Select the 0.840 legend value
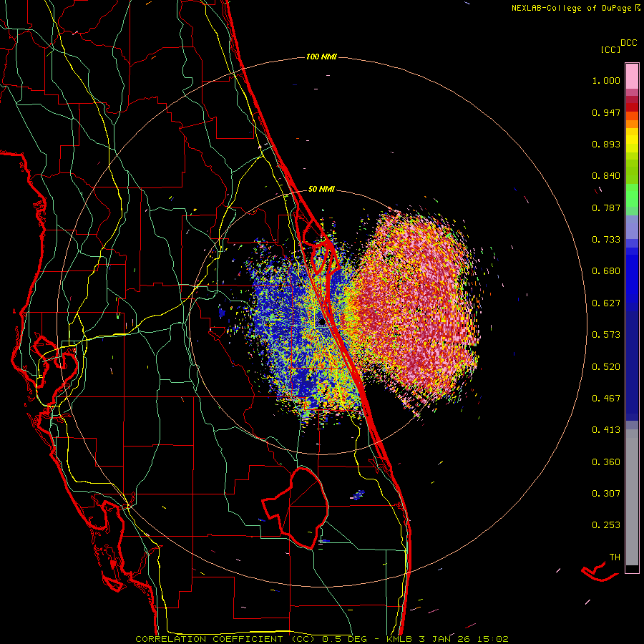The width and height of the screenshot is (644, 644). 606,176
